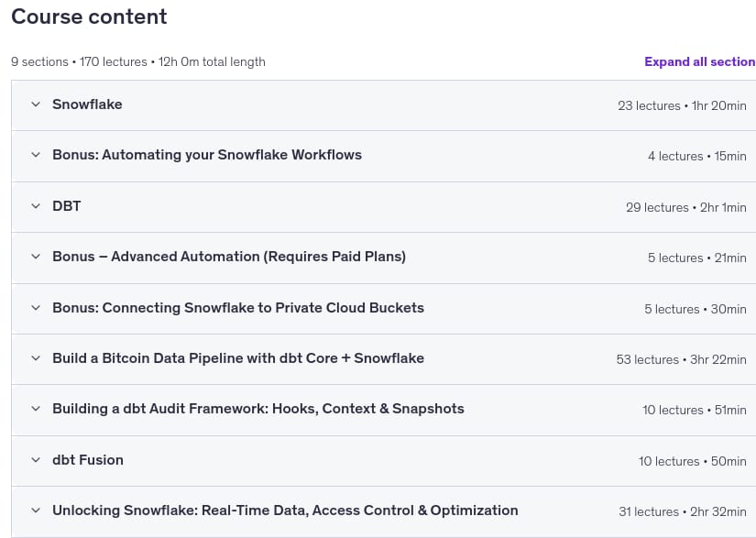The width and height of the screenshot is (756, 538).
Task: Click '4 lectures • 15min' text
Action: [x=697, y=156]
